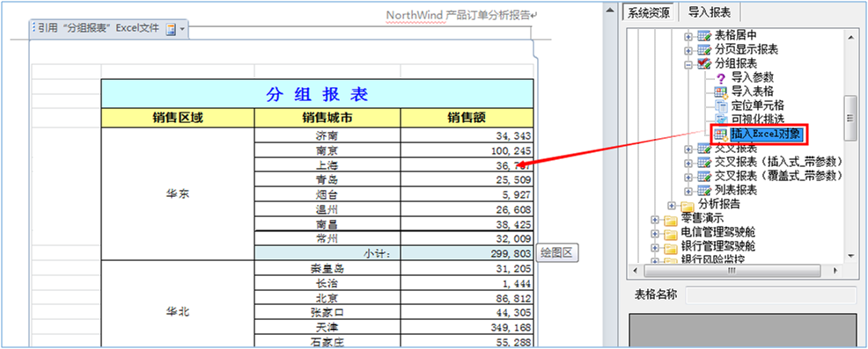
Task: Click the 绘图区 button
Action: pos(557,253)
